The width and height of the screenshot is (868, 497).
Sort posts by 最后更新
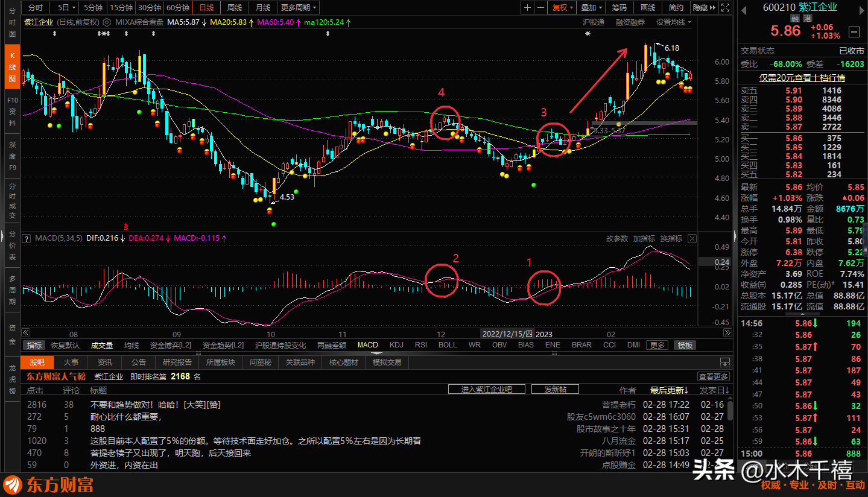pyautogui.click(x=670, y=390)
